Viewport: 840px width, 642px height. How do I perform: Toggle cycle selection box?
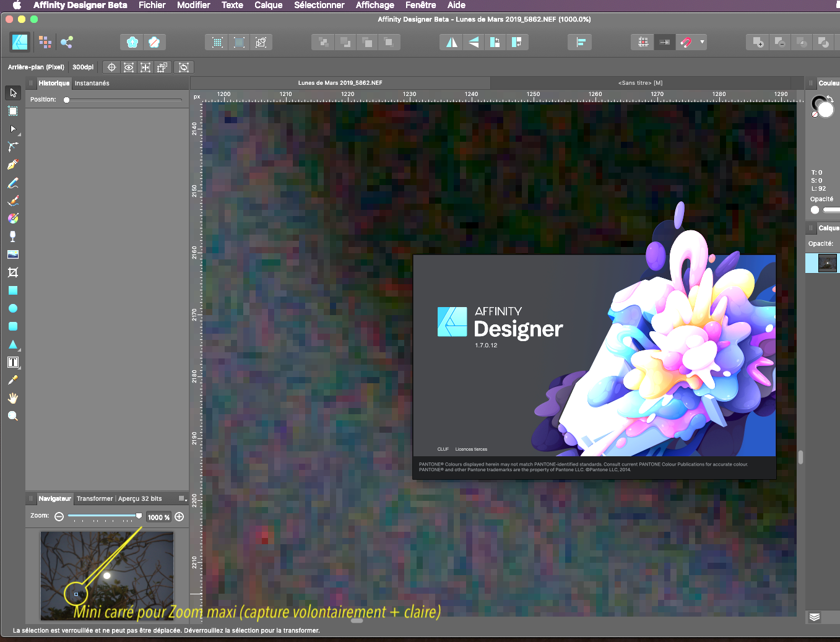[184, 67]
